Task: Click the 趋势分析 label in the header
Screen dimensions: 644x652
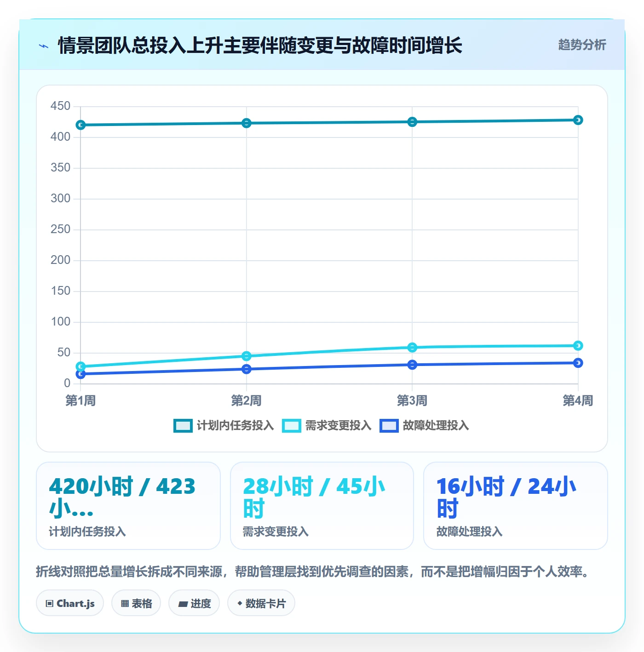Action: click(x=582, y=45)
